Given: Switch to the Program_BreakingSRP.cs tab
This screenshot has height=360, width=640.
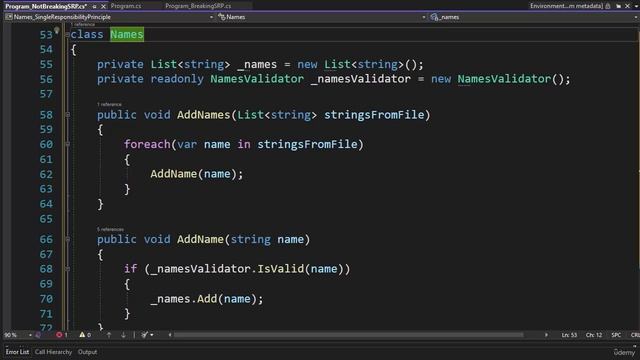Looking at the screenshot, I should 198,6.
